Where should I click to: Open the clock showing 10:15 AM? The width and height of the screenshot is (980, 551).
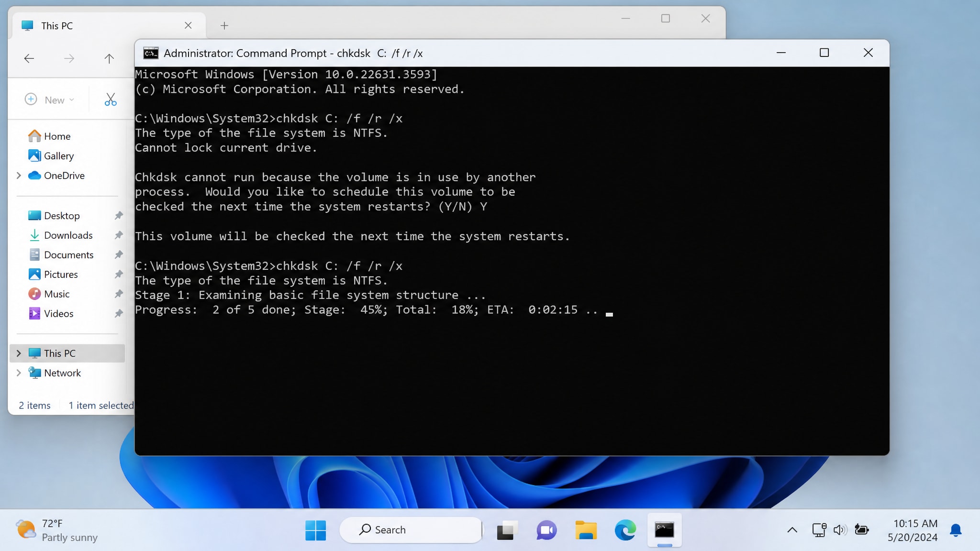[x=913, y=530]
